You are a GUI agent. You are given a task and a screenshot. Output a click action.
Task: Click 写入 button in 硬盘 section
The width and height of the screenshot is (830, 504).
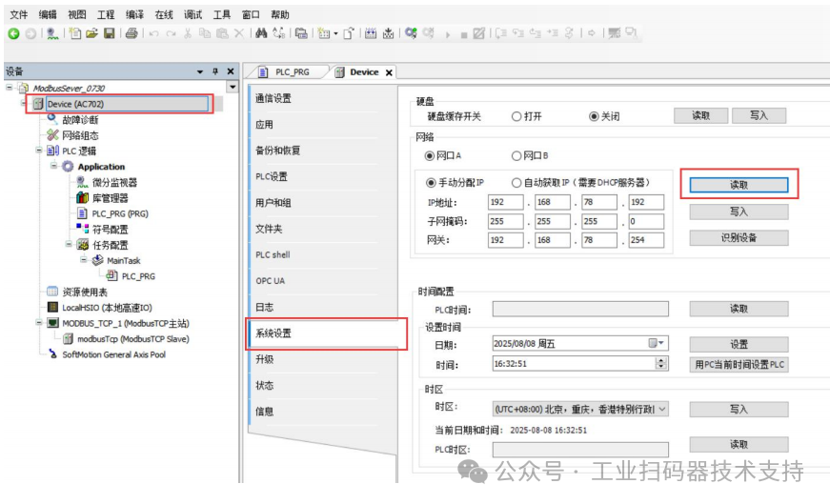click(759, 115)
